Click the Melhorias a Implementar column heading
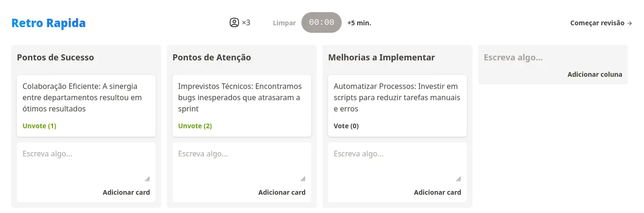Viewport: 644px width, 213px height. pyautogui.click(x=382, y=58)
